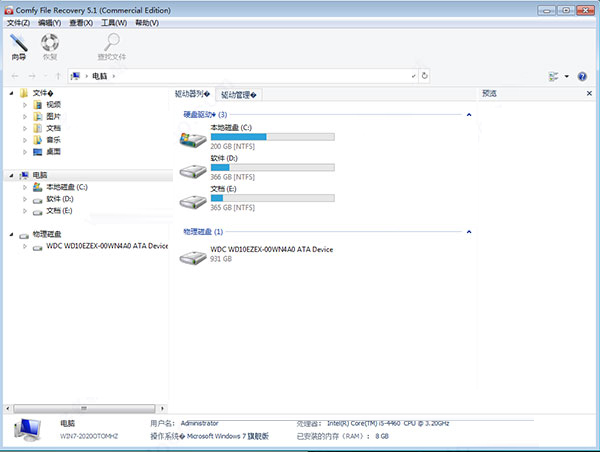Screen dimensions: 600x452
Task: Collapse the 电脑 tree node
Action: (x=12, y=175)
